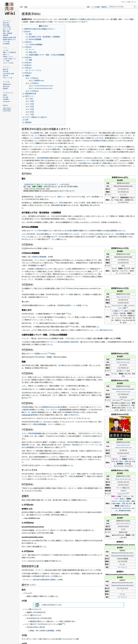
Task: Jump to TOC entry 8.1 サーバートラブル
Action: (x=33, y=70)
